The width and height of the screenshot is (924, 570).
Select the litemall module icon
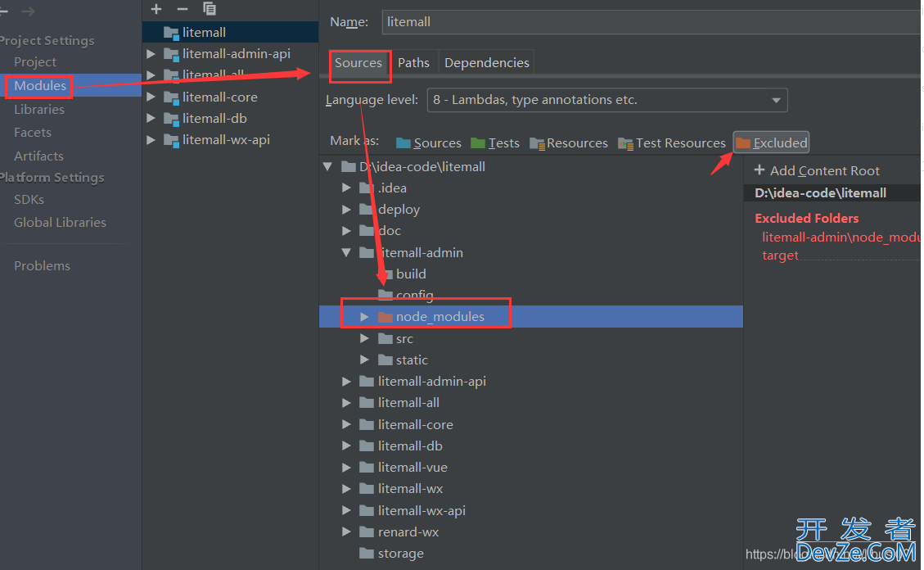coord(171,33)
